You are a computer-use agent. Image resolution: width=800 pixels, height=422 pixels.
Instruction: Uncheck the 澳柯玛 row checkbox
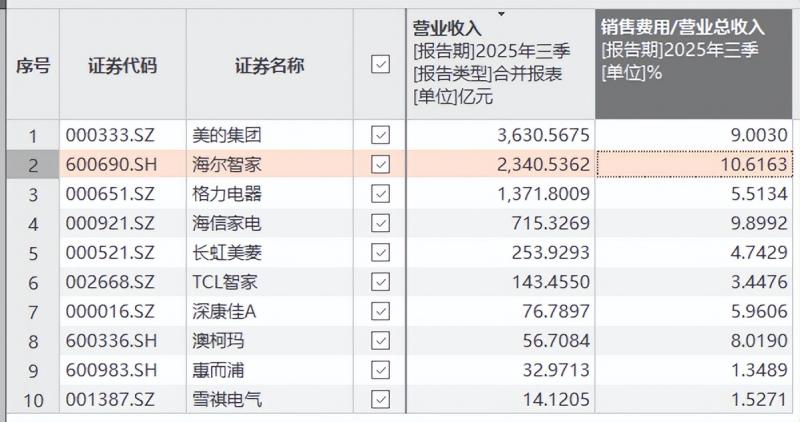(380, 342)
